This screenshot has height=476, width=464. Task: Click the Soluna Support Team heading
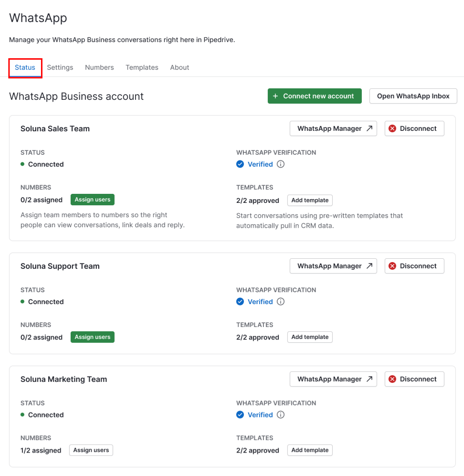60,266
